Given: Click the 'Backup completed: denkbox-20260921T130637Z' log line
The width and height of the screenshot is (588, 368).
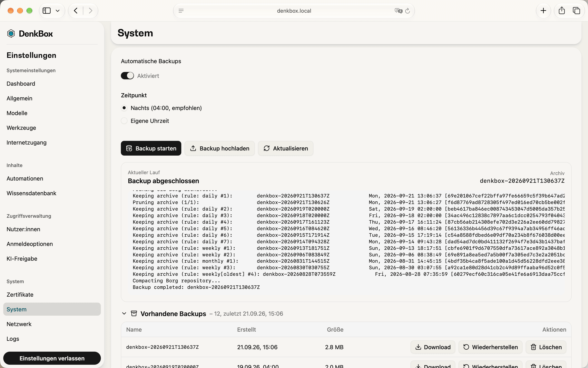Looking at the screenshot, I should (196, 287).
